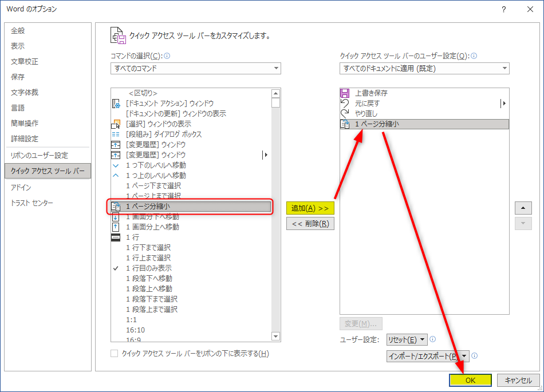The height and width of the screenshot is (392, 544).
Task: Click the 1 ページ分縮小 icon in commands list
Action: [116, 207]
